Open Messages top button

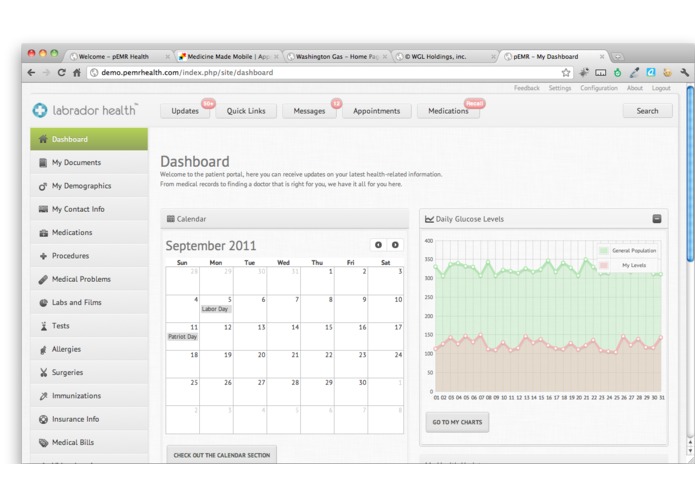[309, 111]
